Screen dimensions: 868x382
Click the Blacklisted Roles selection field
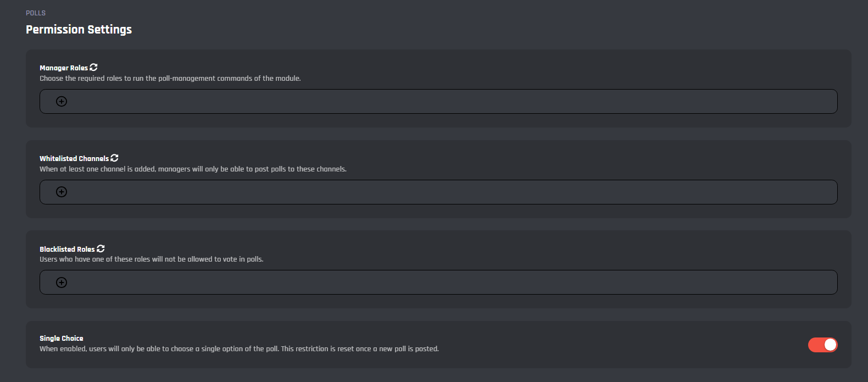click(x=439, y=283)
